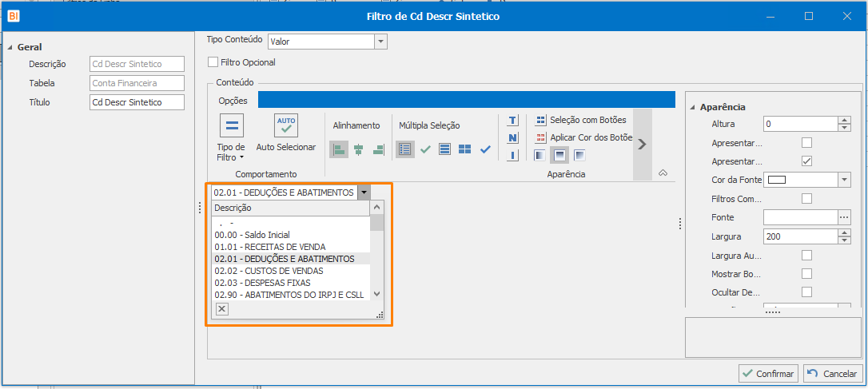The width and height of the screenshot is (868, 389).
Task: Click the Tabela field showing Conta Financeira
Action: pos(137,84)
